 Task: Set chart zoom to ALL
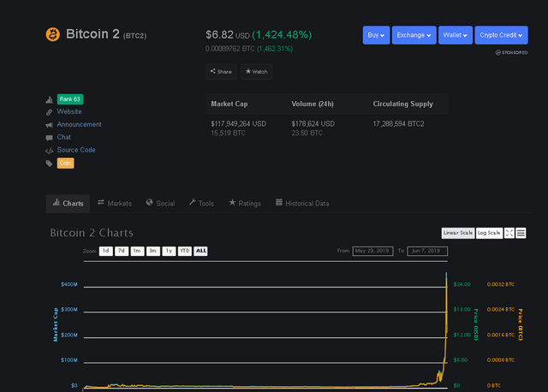click(200, 251)
